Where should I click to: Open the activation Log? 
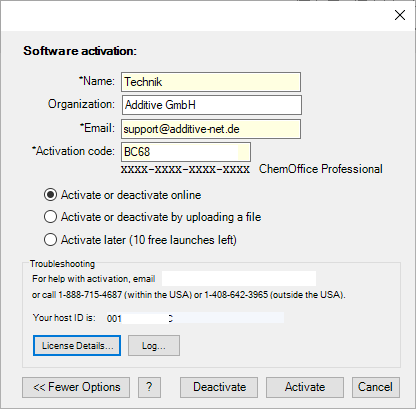pos(154,346)
